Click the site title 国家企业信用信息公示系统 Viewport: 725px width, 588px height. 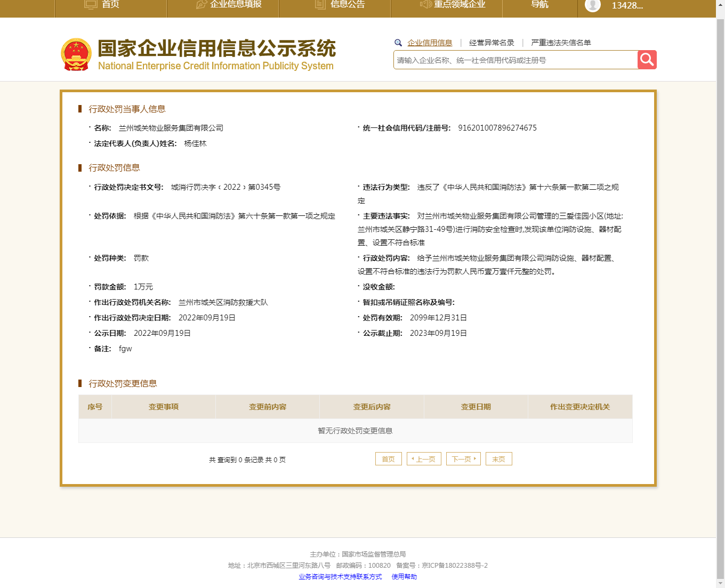pyautogui.click(x=216, y=49)
